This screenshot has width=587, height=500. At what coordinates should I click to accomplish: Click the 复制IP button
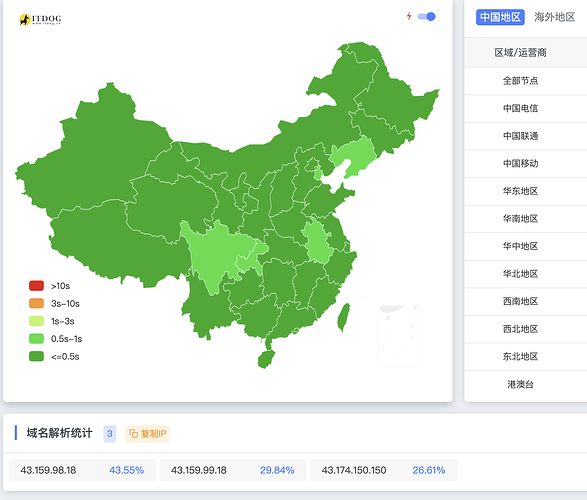pos(147,434)
